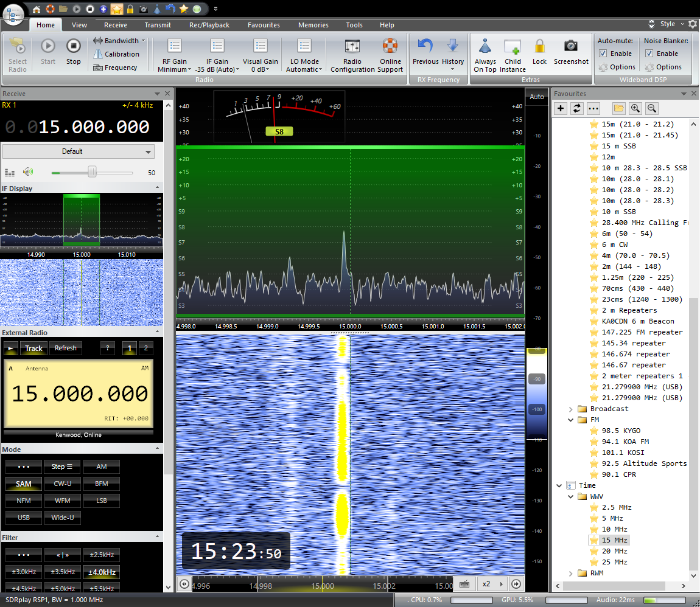Image resolution: width=700 pixels, height=607 pixels.
Task: Click the Previous frequency arrow icon
Action: click(x=425, y=46)
